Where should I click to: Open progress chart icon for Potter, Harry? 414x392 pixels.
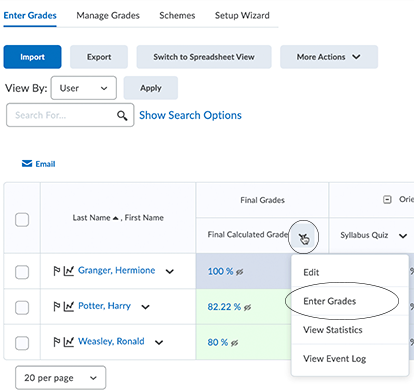tap(69, 306)
